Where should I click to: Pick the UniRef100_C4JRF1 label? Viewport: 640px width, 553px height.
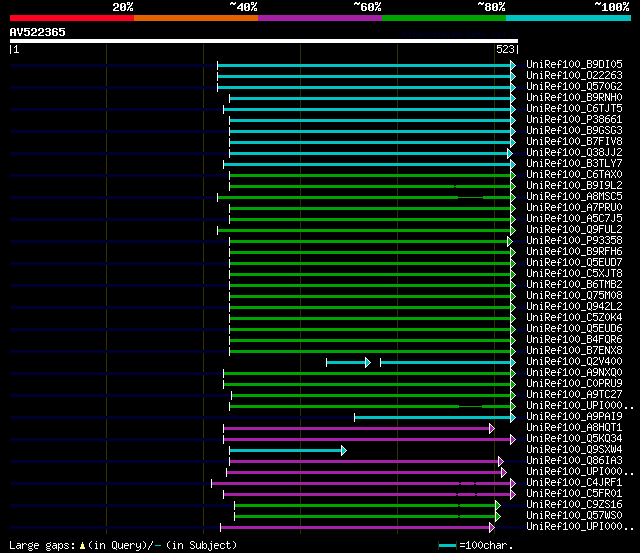click(x=574, y=483)
